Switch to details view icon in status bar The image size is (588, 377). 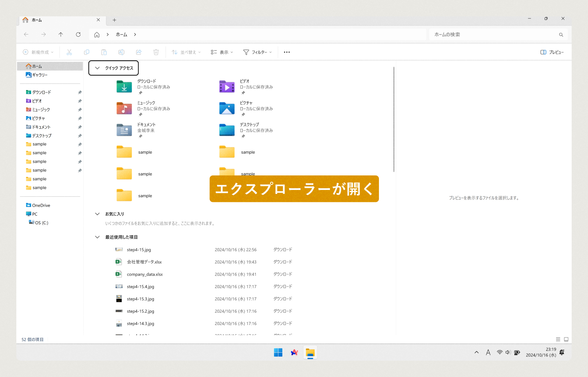click(x=558, y=339)
